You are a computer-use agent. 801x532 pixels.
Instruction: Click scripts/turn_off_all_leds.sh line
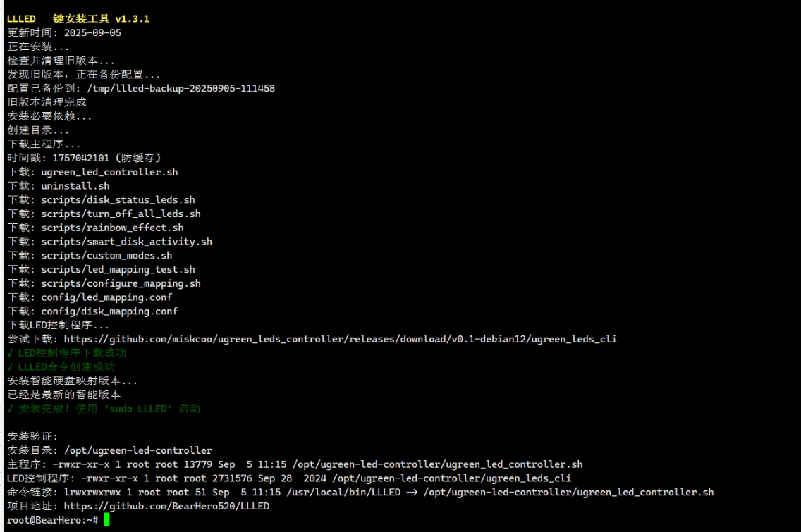coord(104,214)
